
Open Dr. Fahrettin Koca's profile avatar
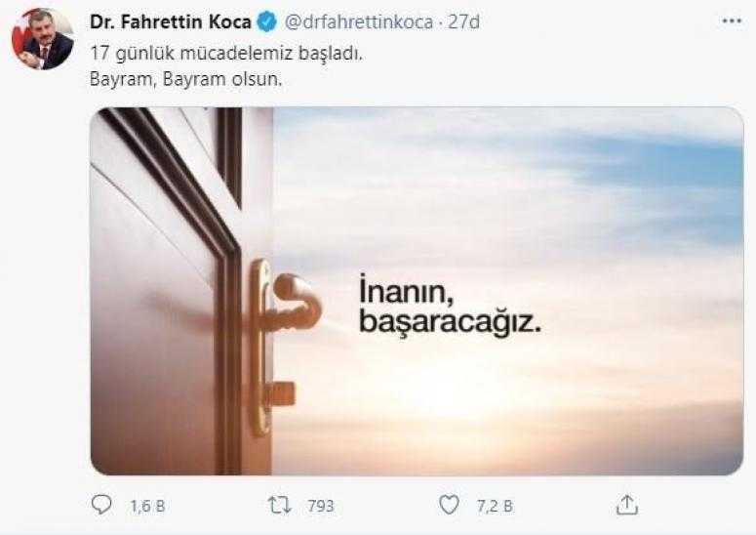tap(42, 39)
